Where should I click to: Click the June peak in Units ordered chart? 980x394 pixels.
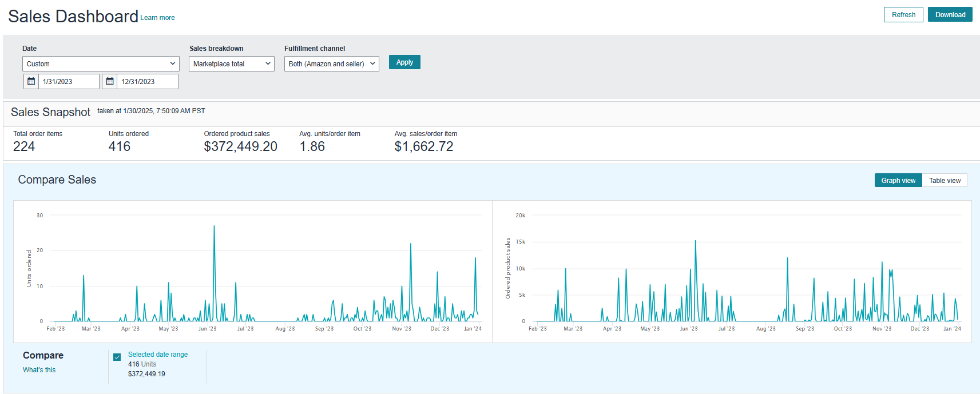pyautogui.click(x=215, y=226)
